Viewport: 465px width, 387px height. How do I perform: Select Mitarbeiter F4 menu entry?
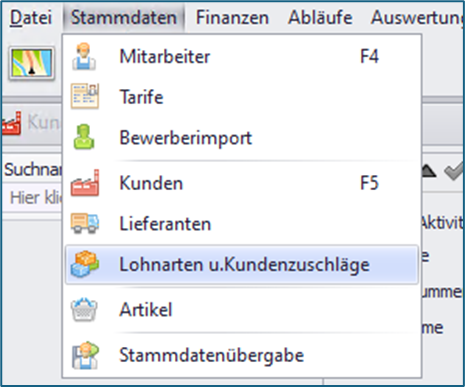point(242,56)
